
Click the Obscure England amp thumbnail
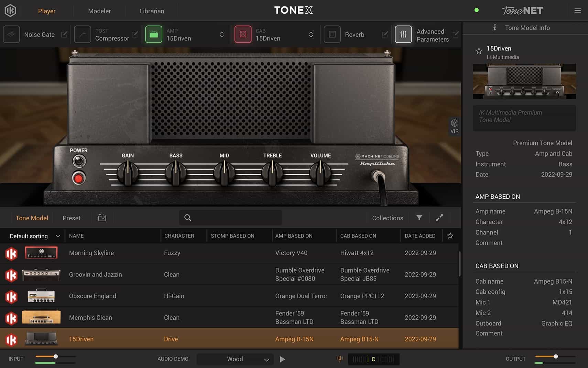(x=41, y=296)
